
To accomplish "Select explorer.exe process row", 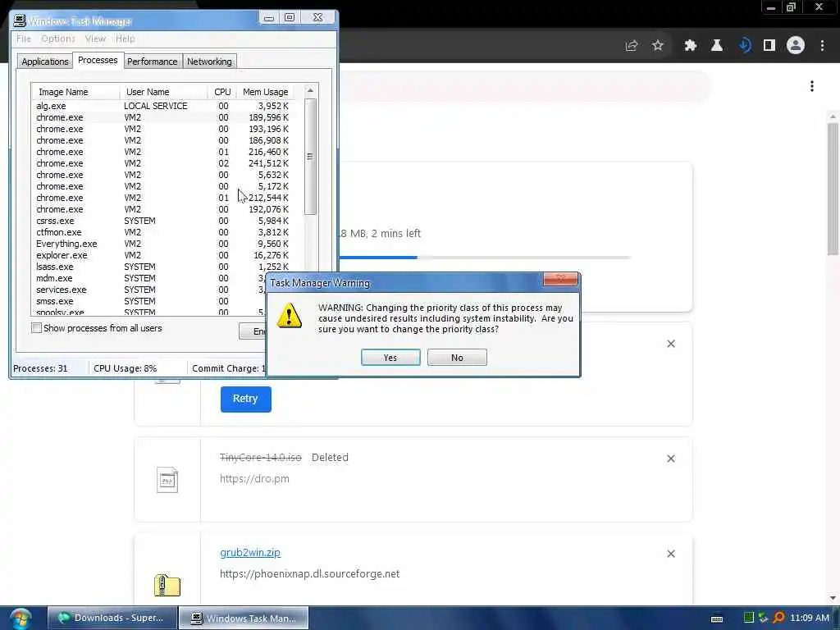I will [162, 255].
